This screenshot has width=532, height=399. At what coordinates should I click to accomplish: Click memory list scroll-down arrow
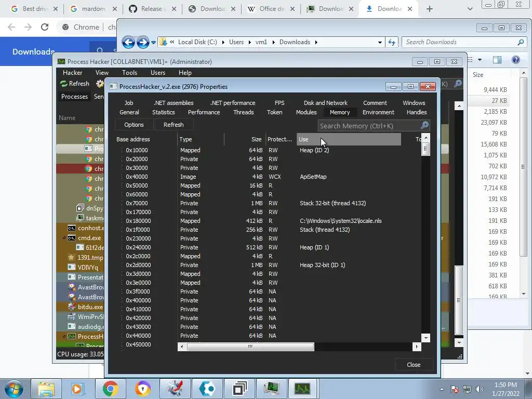pyautogui.click(x=425, y=338)
